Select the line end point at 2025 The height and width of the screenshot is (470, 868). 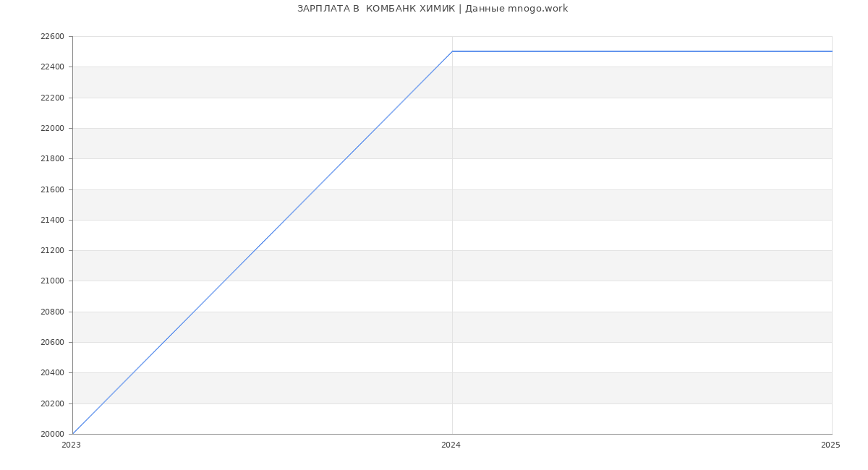click(831, 51)
